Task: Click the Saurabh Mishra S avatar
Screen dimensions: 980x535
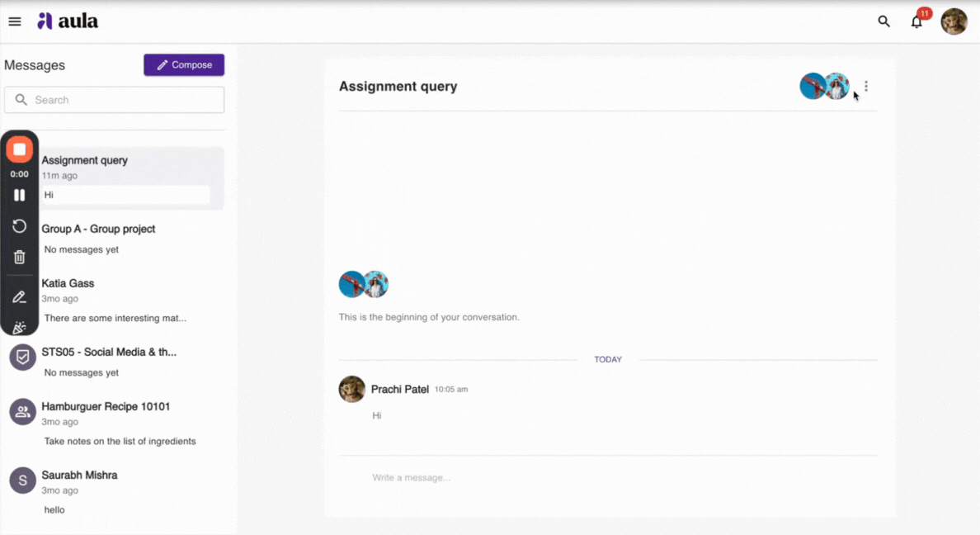Action: pos(22,481)
